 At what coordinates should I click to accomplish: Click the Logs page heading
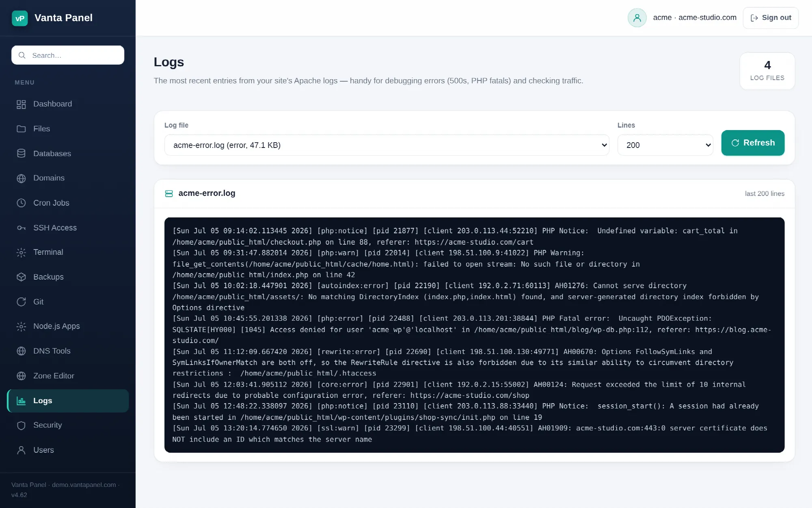point(168,62)
